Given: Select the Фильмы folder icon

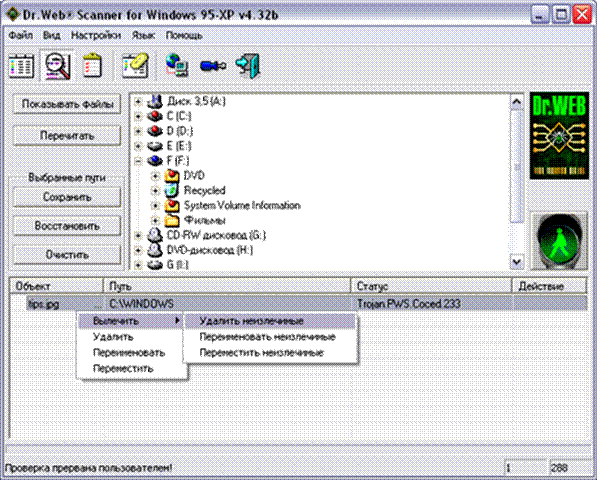Looking at the screenshot, I should (172, 220).
